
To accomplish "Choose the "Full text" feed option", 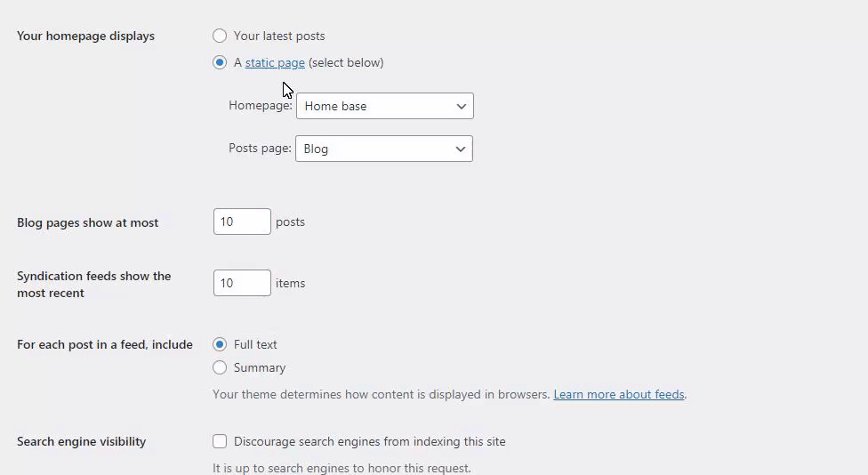I will pos(220,344).
